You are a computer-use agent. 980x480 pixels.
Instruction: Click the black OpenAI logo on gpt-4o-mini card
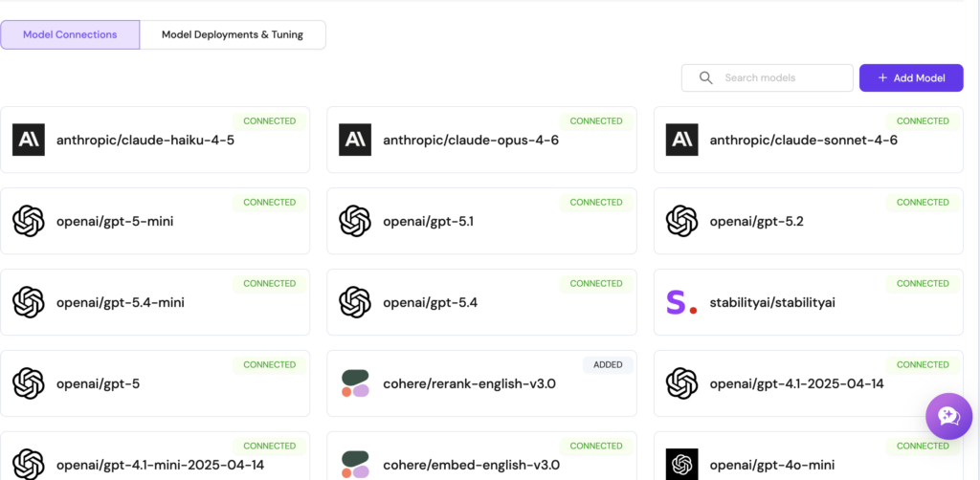(x=681, y=465)
